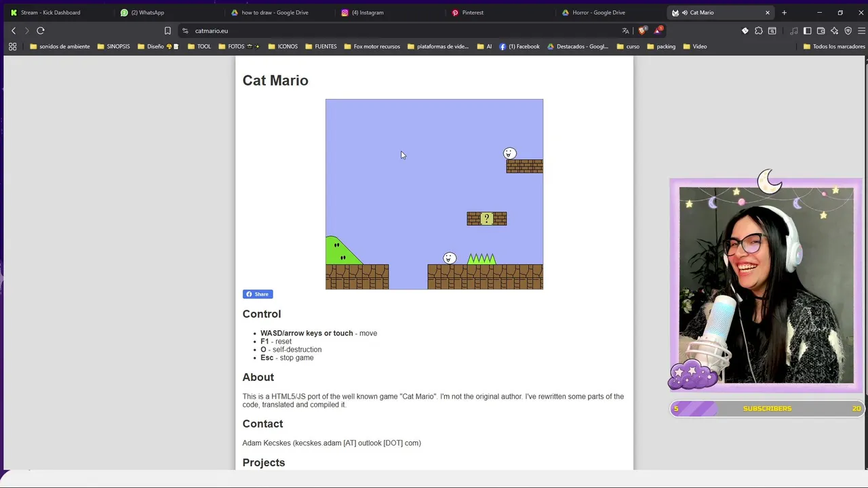The image size is (868, 488).
Task: Click the Control section heading
Action: point(262,314)
